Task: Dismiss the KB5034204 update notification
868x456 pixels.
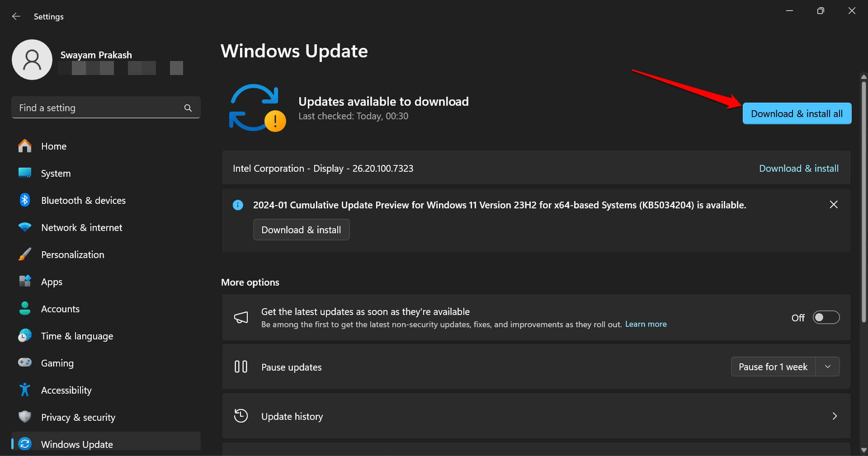Action: pos(834,204)
